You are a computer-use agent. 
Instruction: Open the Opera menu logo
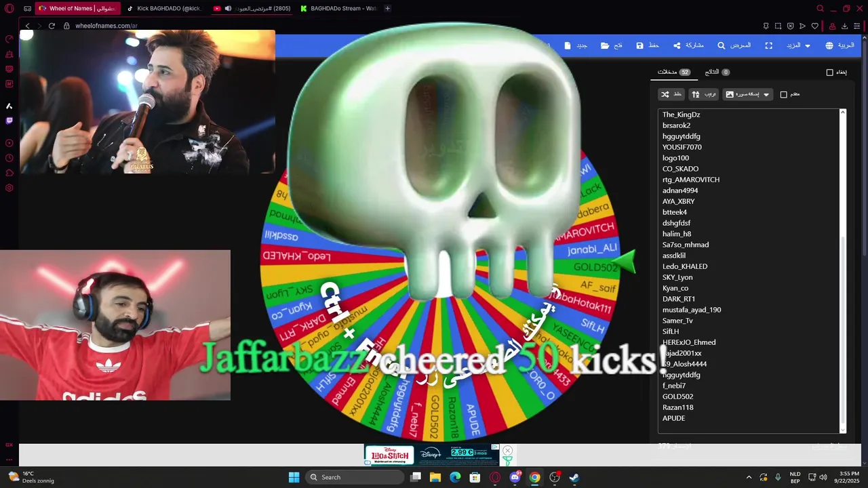click(9, 9)
